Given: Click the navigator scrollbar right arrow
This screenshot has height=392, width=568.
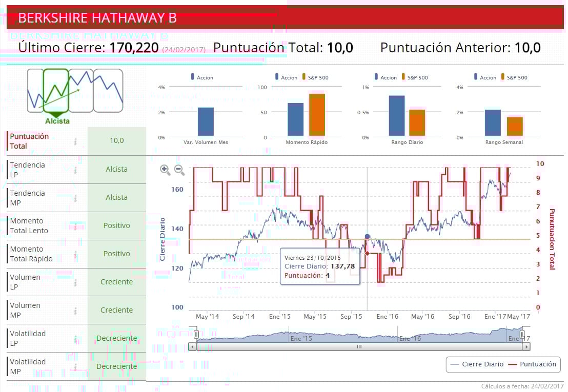Looking at the screenshot, I should coord(526,347).
